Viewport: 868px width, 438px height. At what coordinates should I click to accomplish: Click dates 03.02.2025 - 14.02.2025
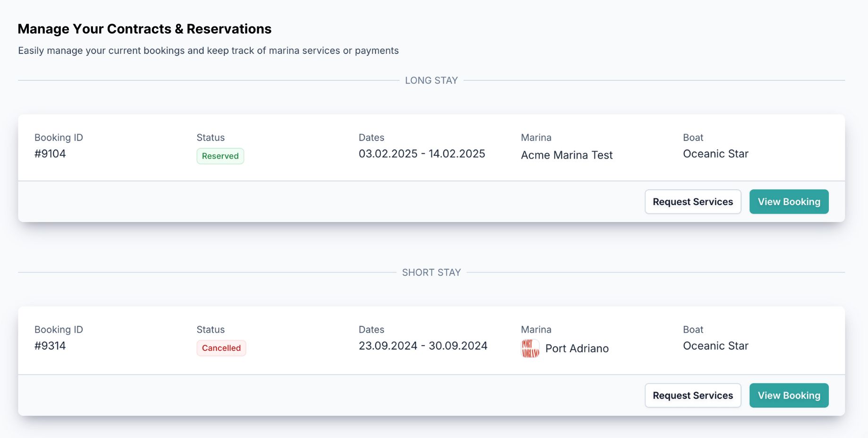pyautogui.click(x=422, y=154)
